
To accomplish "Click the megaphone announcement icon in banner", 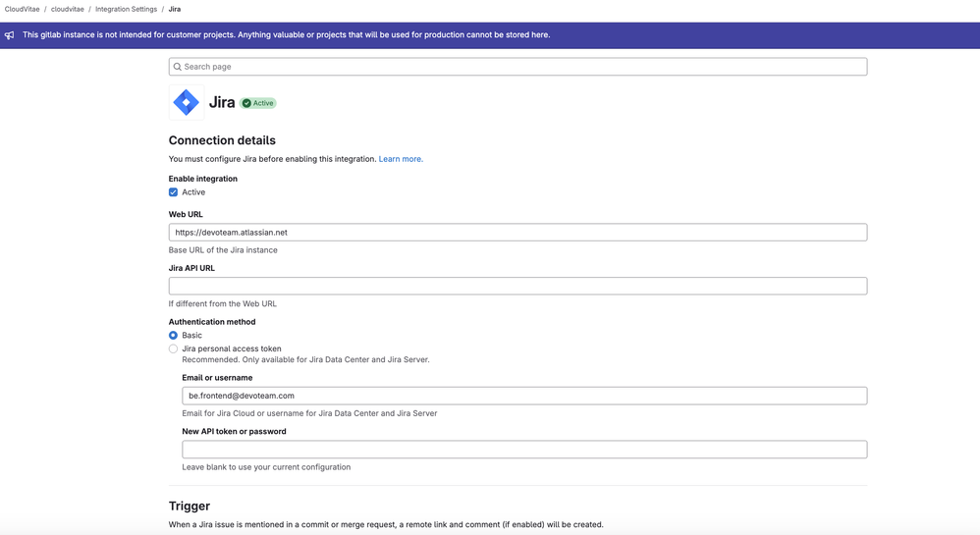I will pos(10,35).
